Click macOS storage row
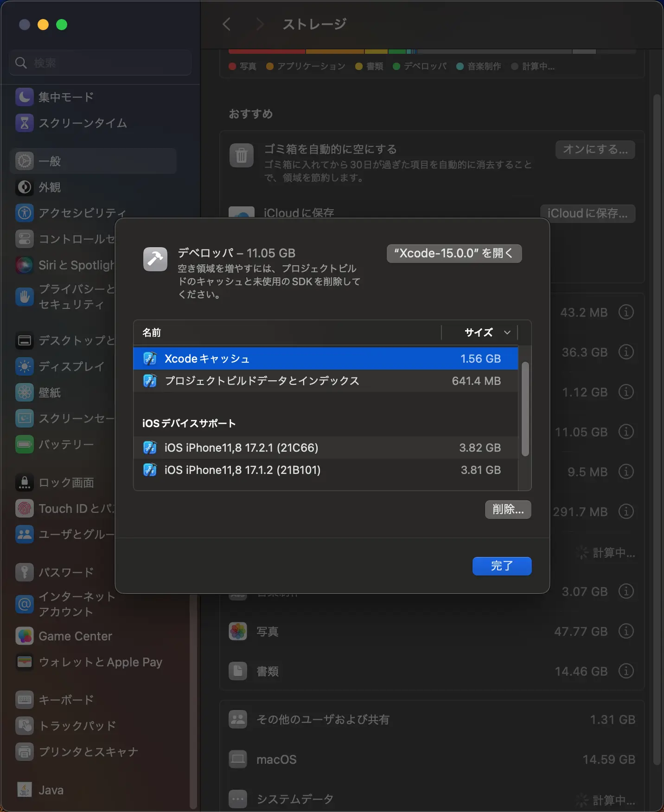Viewport: 664px width, 812px height. 432,759
